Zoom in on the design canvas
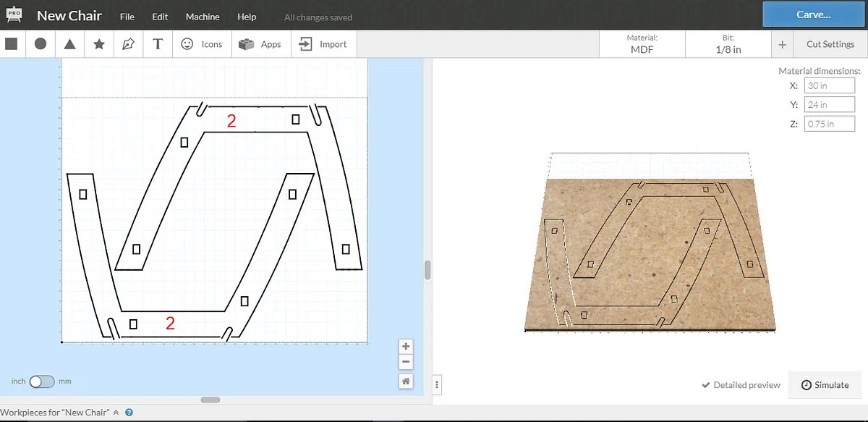 [406, 347]
